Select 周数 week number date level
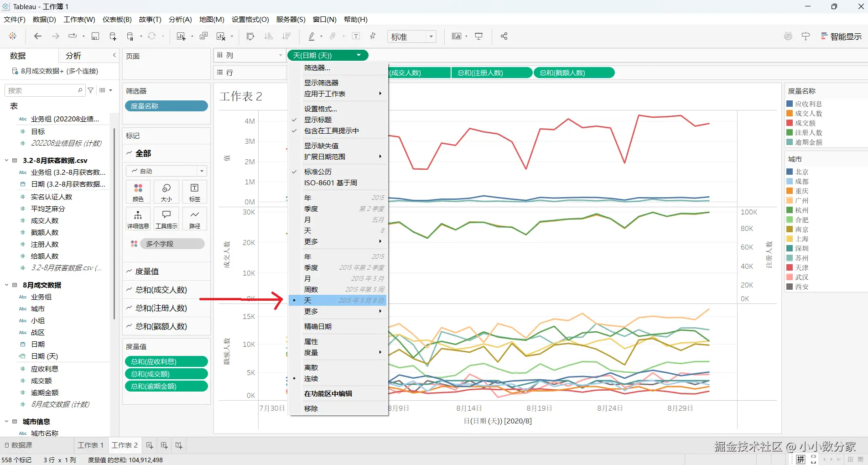Viewport: 868px width, 465px height. pyautogui.click(x=338, y=289)
